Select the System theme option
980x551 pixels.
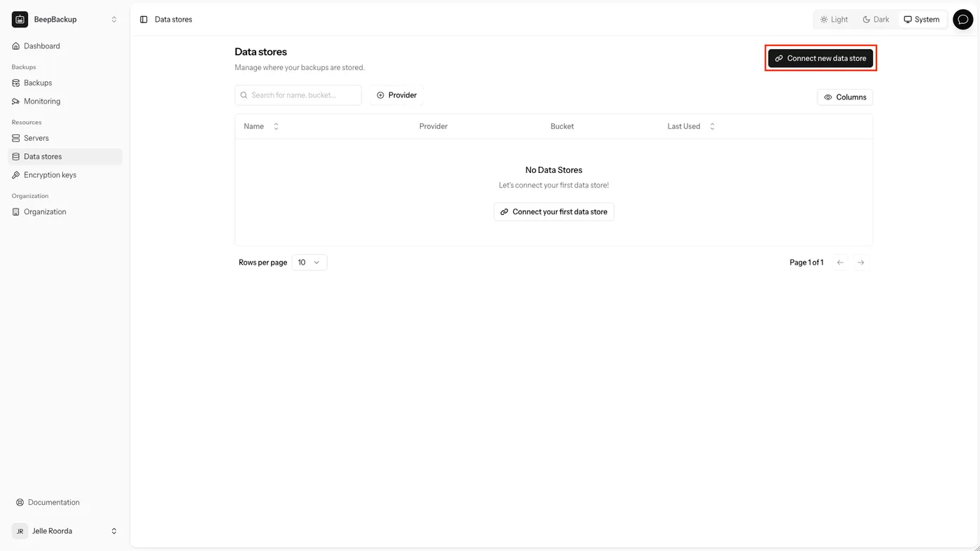click(x=921, y=19)
